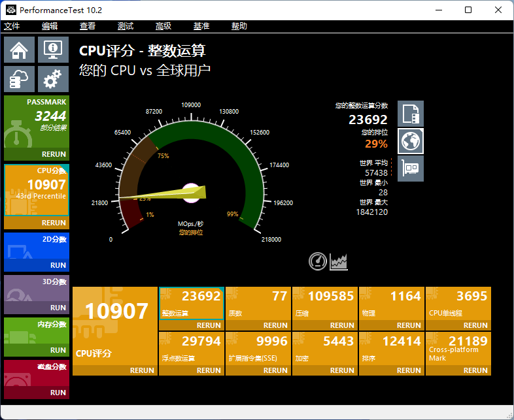The height and width of the screenshot is (420, 514).
Task: Select the local results document icon
Action: [x=411, y=114]
